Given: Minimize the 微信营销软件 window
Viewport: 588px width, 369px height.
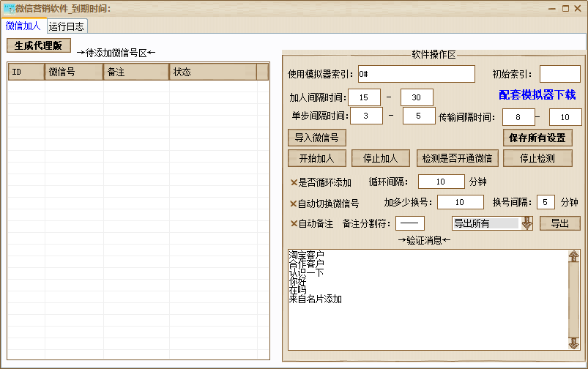Looking at the screenshot, I should (x=551, y=9).
